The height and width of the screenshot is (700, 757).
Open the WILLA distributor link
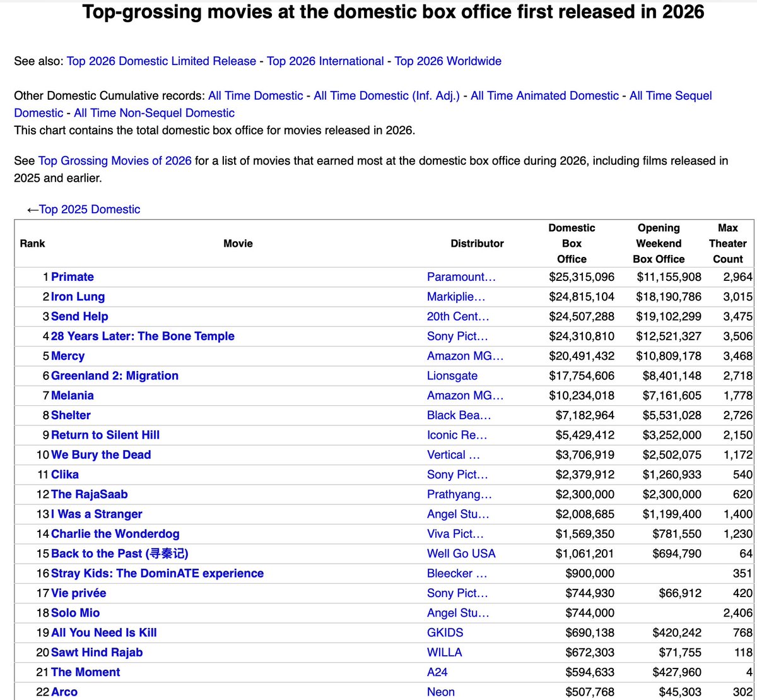444,653
